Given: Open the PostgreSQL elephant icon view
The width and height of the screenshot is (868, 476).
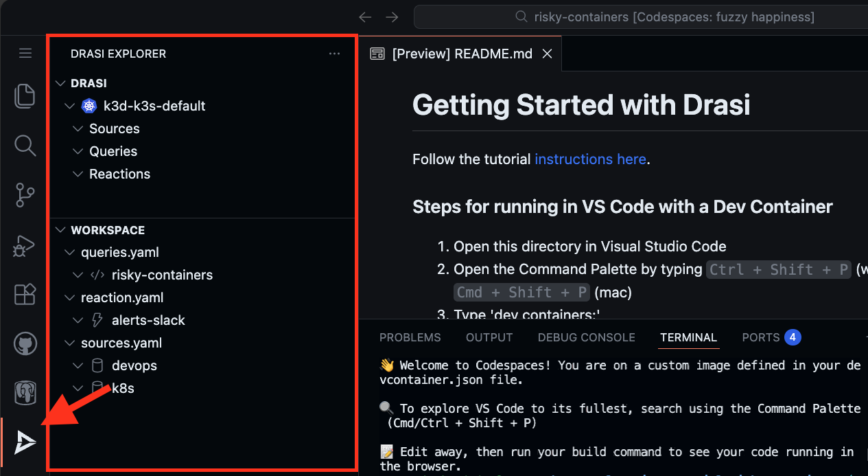Looking at the screenshot, I should 25,393.
